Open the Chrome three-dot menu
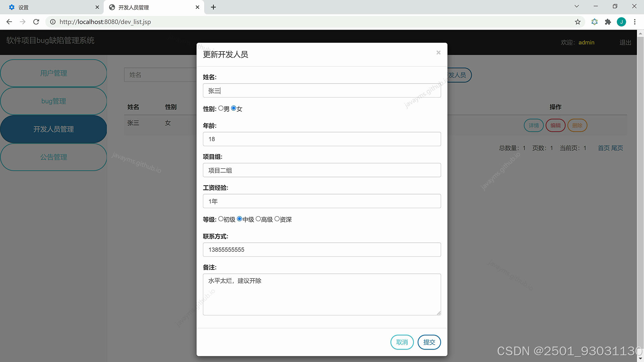This screenshot has height=362, width=644. 635,22
